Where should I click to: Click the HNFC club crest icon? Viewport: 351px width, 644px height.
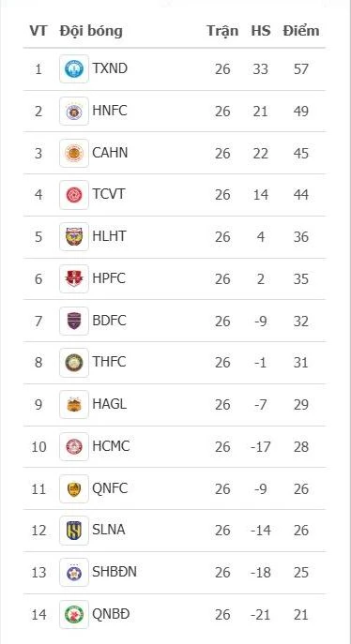(x=74, y=112)
